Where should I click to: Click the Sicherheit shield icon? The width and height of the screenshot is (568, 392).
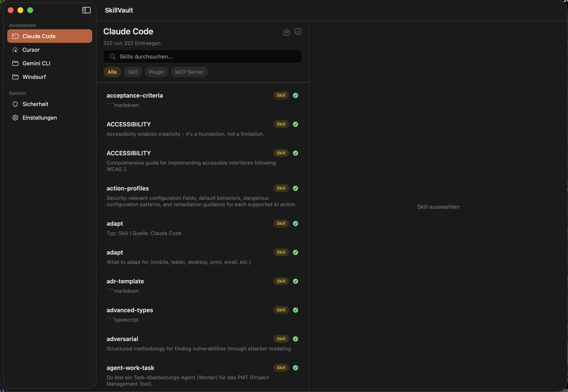[x=15, y=104]
